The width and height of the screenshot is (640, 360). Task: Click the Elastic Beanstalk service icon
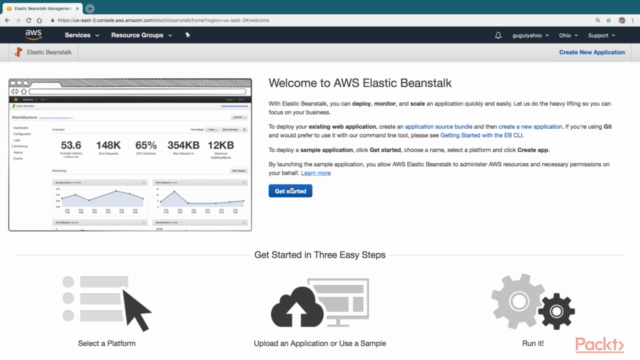click(x=18, y=52)
